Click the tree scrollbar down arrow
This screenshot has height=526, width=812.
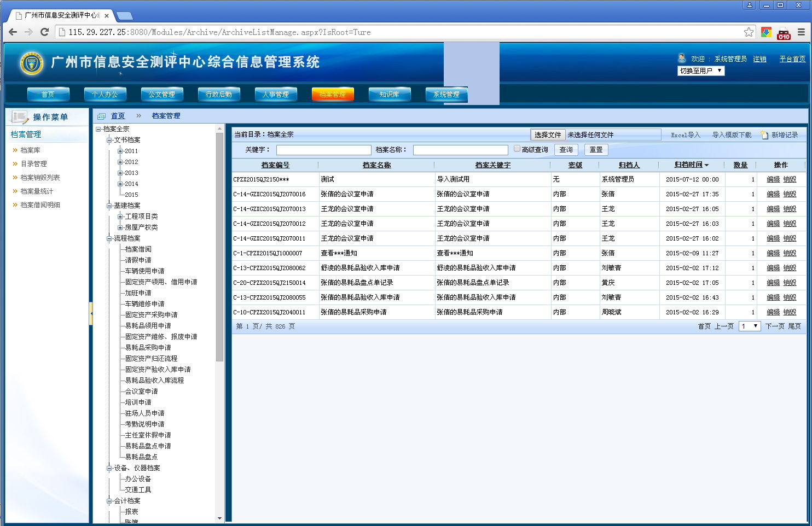(x=219, y=518)
